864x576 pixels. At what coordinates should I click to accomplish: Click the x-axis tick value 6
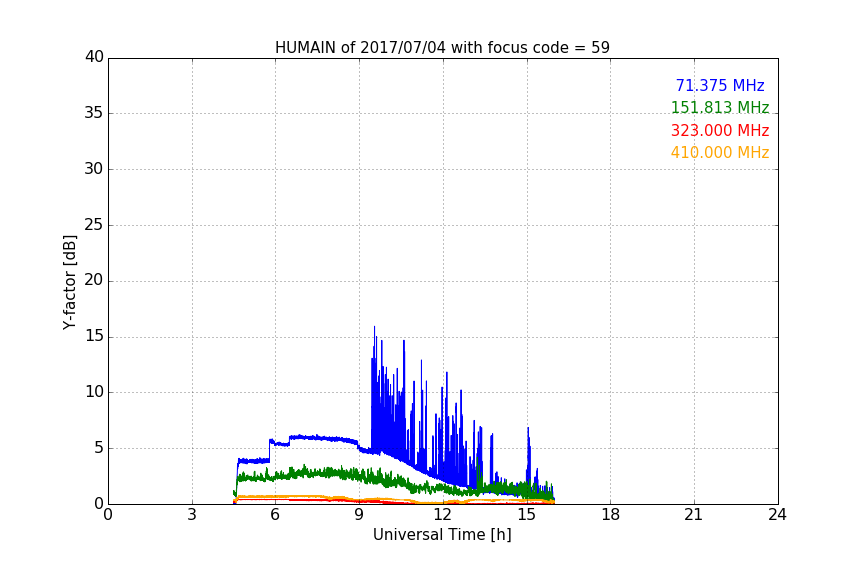click(x=275, y=515)
